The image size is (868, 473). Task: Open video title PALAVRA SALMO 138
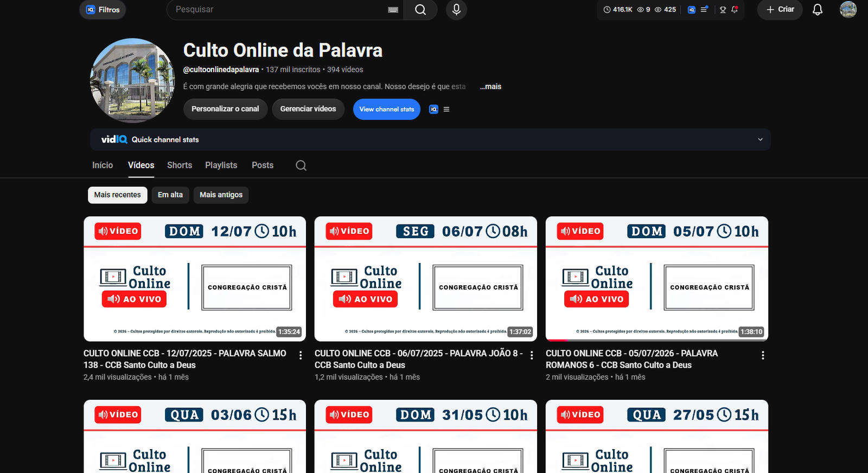[185, 359]
